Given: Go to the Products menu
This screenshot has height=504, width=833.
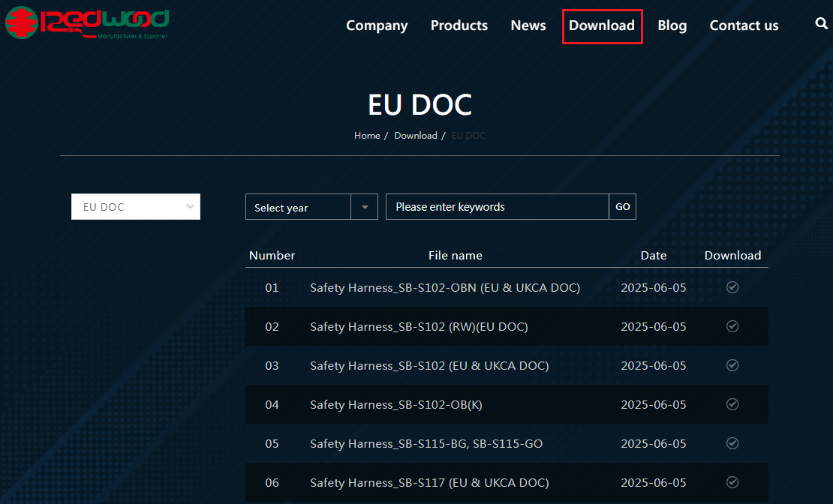Looking at the screenshot, I should pos(459,25).
